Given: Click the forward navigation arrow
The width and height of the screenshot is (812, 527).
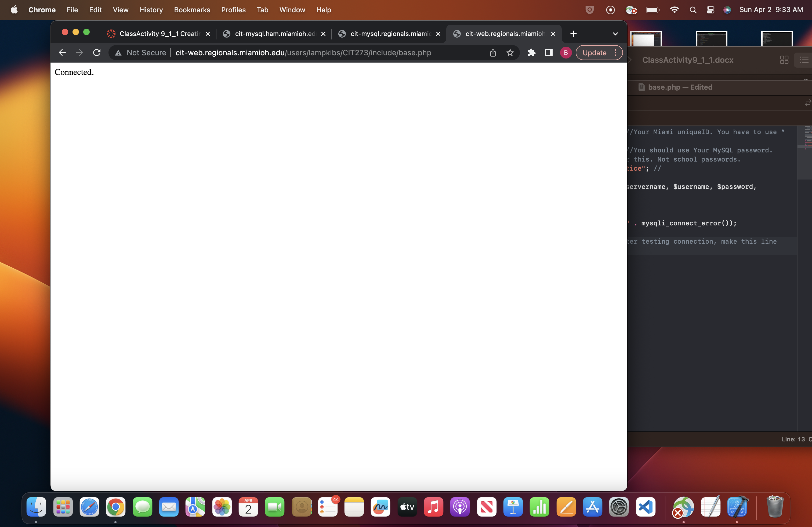Looking at the screenshot, I should click(x=79, y=53).
